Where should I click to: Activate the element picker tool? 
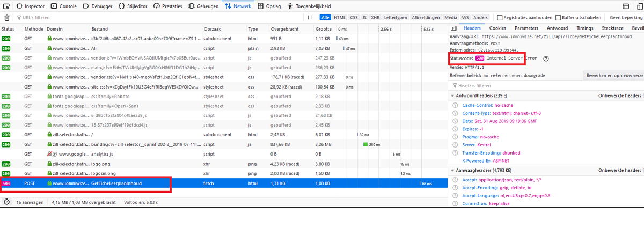point(5,6)
